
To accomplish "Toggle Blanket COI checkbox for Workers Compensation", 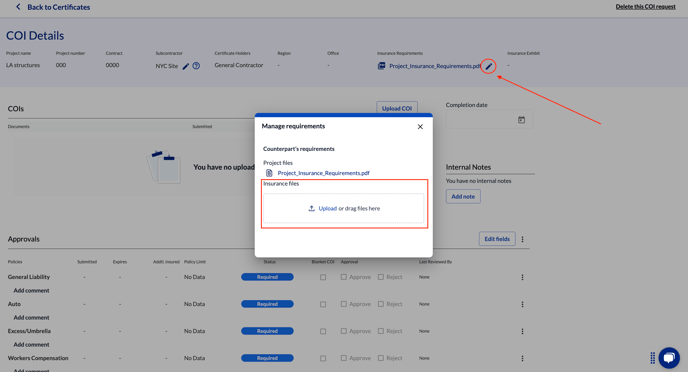I will pos(323,358).
